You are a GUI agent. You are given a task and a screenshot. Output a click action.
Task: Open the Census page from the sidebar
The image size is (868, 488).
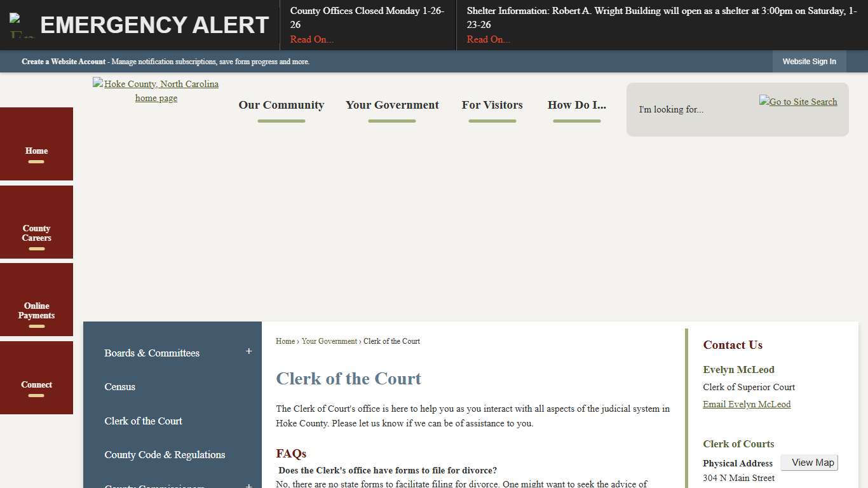(x=119, y=386)
